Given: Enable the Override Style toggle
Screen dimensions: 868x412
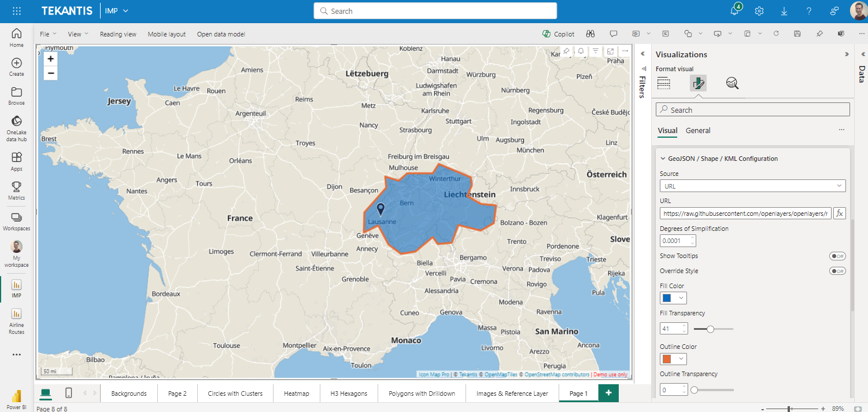Looking at the screenshot, I should tap(837, 271).
